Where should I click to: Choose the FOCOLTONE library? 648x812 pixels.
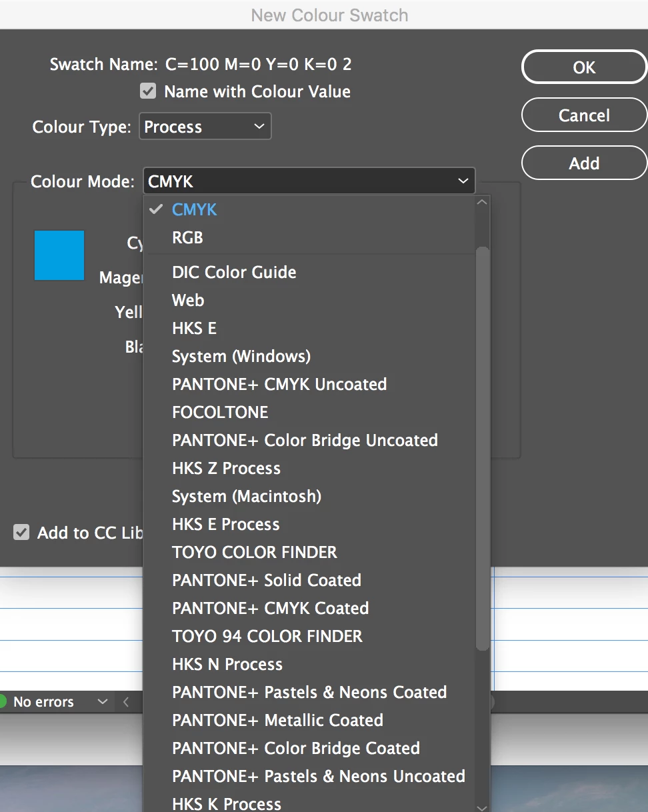point(309,412)
